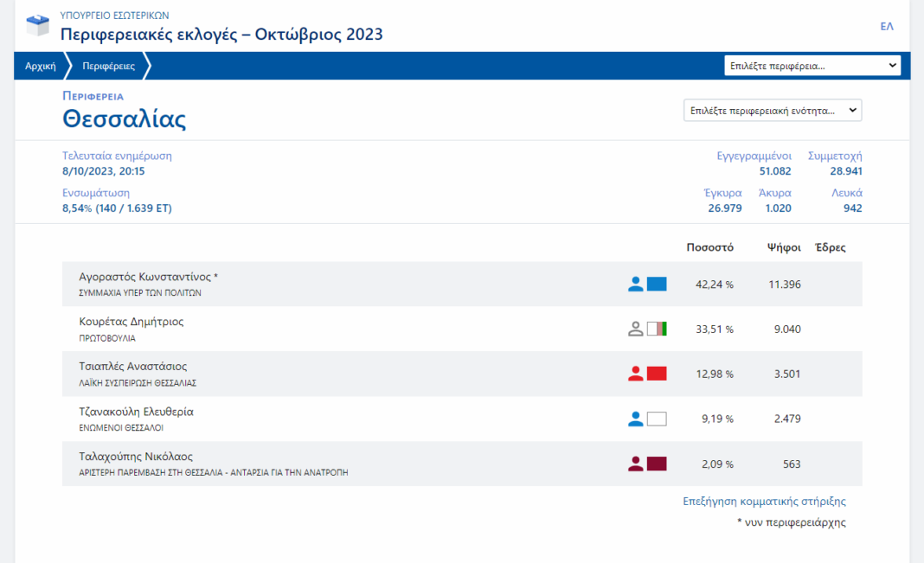Click the red party swatch for Τσιαπλές

pyautogui.click(x=657, y=374)
